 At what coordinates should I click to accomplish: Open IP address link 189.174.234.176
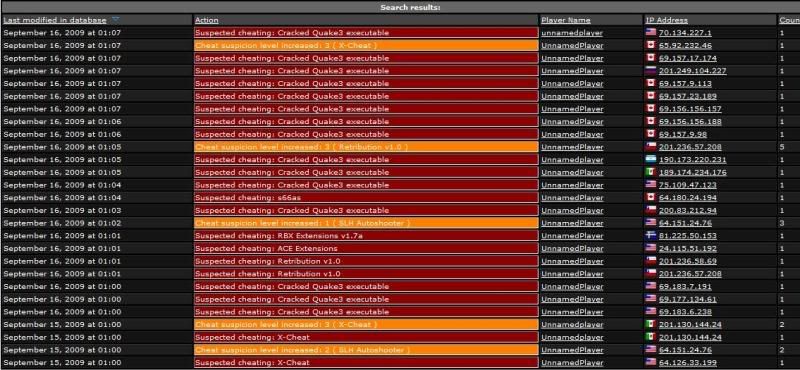coord(692,172)
